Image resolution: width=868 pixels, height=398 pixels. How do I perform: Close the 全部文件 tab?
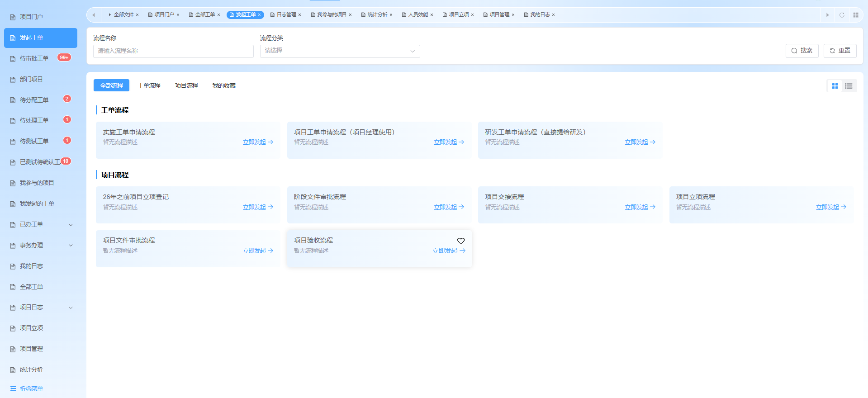tap(138, 15)
